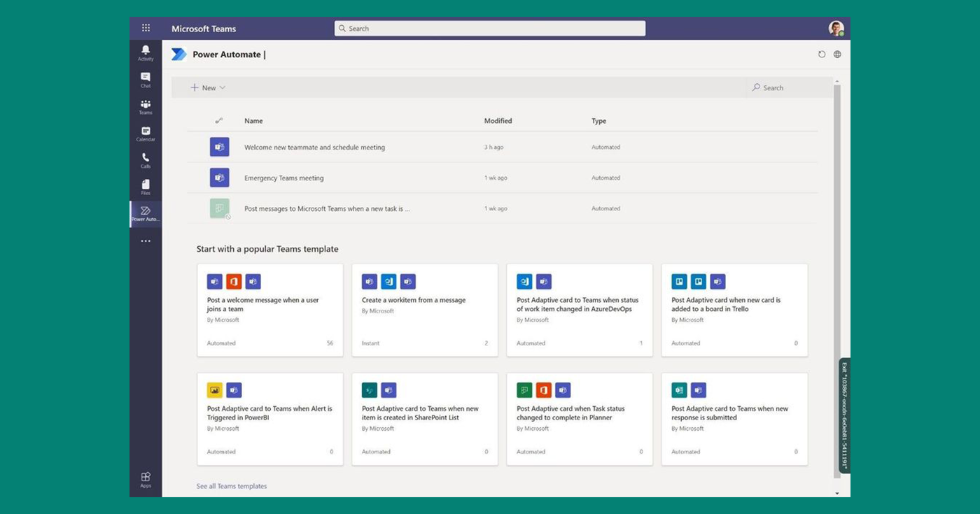Image resolution: width=980 pixels, height=514 pixels.
Task: Open the Emergency Teams meeting flow
Action: click(283, 178)
